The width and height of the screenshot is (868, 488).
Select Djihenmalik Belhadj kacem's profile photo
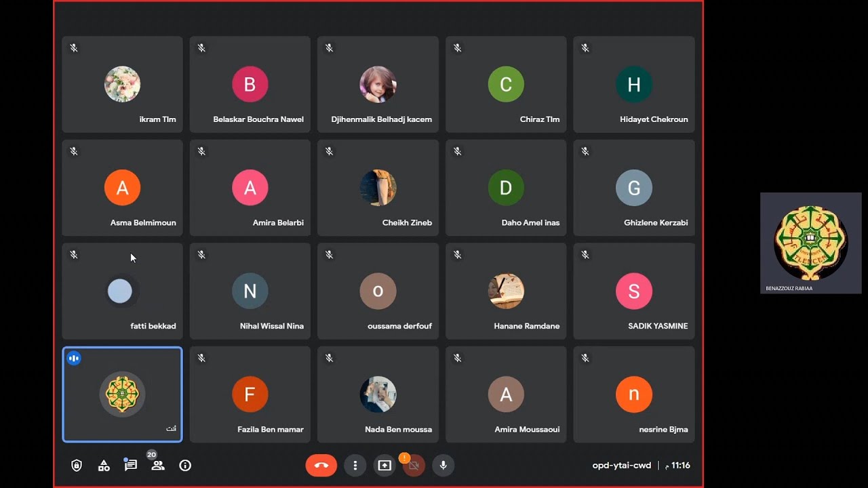click(378, 84)
